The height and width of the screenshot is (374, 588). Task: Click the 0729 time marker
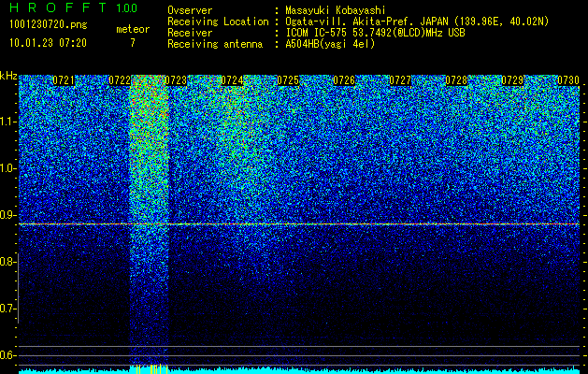click(x=512, y=80)
